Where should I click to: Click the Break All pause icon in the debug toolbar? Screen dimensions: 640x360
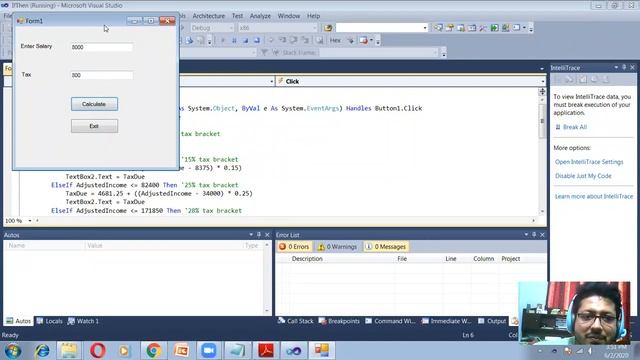tap(234, 40)
